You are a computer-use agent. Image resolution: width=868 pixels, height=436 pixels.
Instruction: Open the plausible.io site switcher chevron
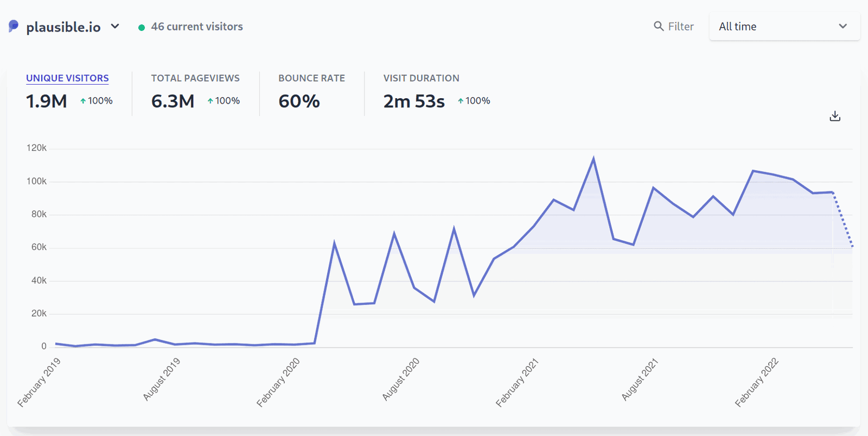click(x=115, y=26)
